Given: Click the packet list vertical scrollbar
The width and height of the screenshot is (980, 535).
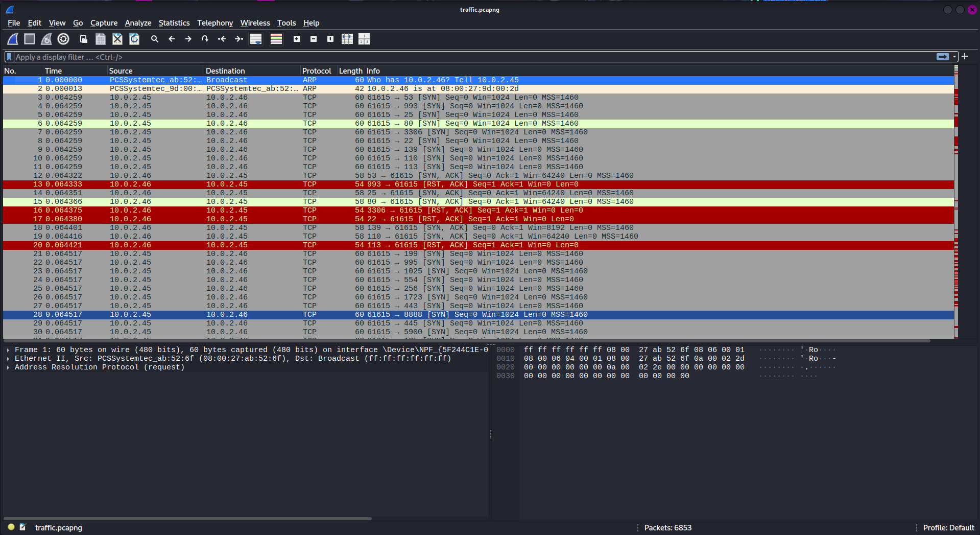Looking at the screenshot, I should 956,204.
